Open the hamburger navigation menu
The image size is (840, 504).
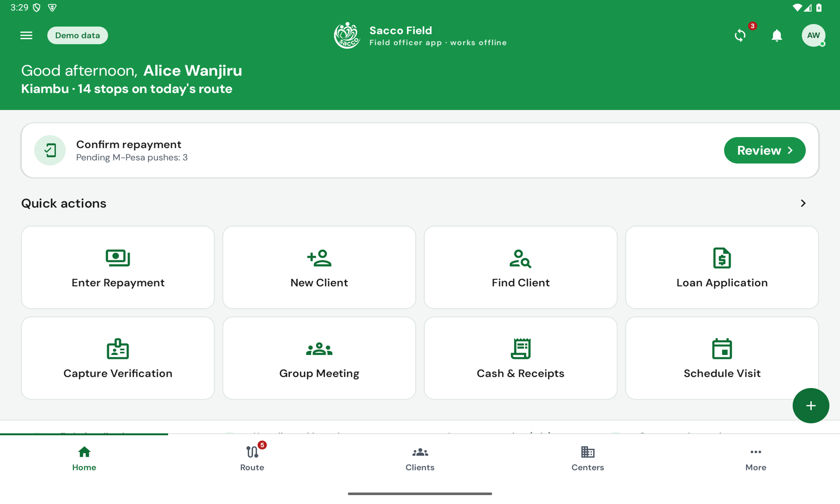26,35
